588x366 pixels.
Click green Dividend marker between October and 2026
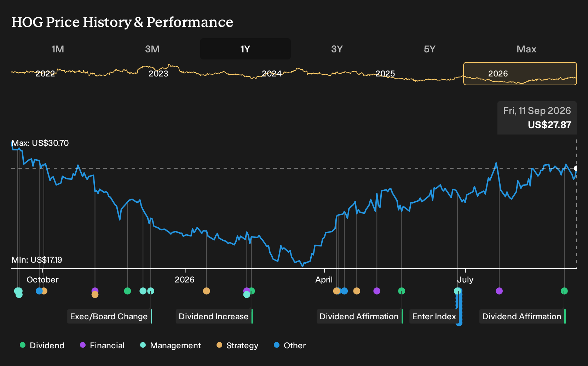[x=128, y=291]
